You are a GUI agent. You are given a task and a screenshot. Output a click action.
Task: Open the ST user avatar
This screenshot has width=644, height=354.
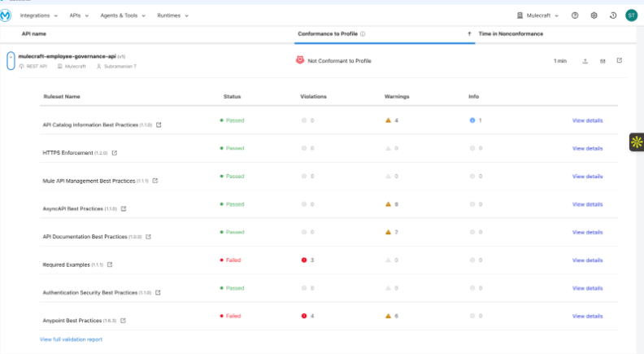click(x=631, y=15)
